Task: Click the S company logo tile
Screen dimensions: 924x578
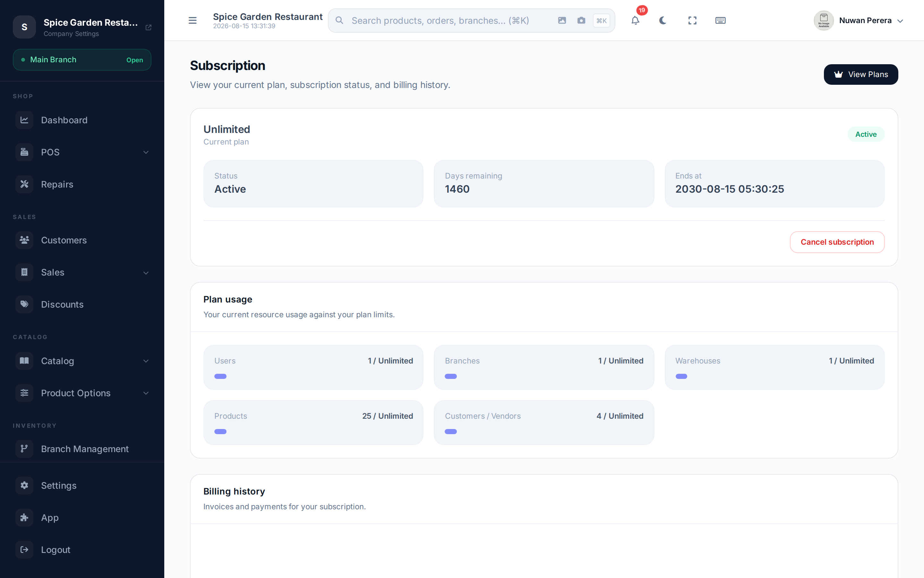Action: [24, 27]
